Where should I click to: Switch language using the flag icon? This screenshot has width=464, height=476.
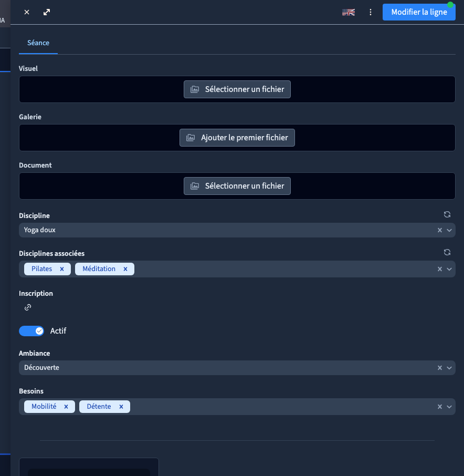pyautogui.click(x=349, y=12)
